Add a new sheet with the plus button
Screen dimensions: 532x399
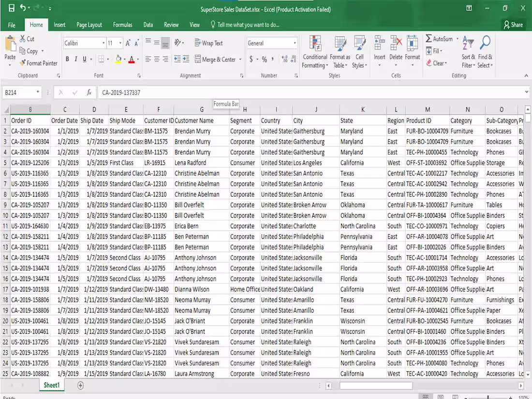click(80, 385)
